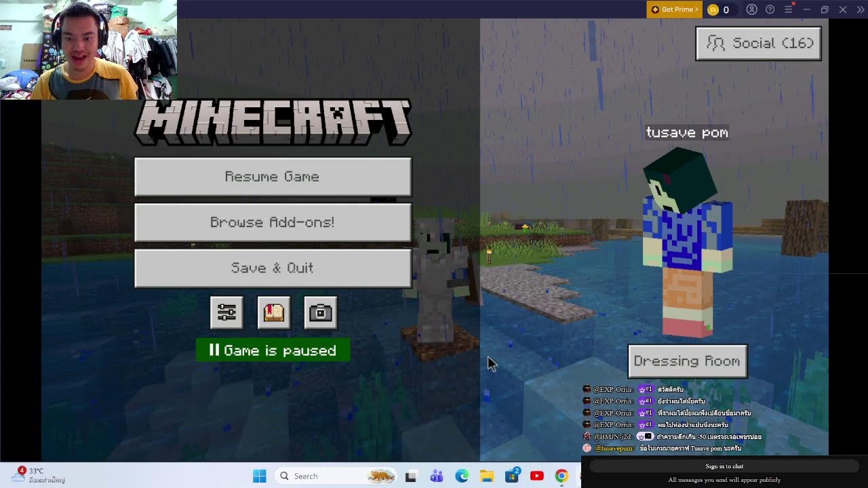Open the hamburger menu with red dot

point(789,9)
